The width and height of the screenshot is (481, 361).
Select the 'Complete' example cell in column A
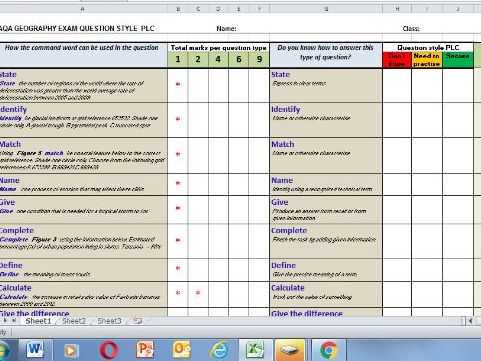pos(83,241)
